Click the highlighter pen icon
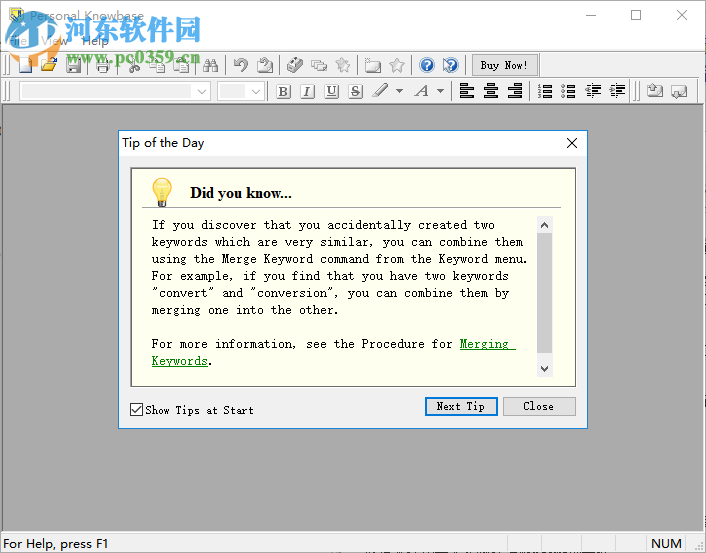The height and width of the screenshot is (553, 706). tap(380, 91)
